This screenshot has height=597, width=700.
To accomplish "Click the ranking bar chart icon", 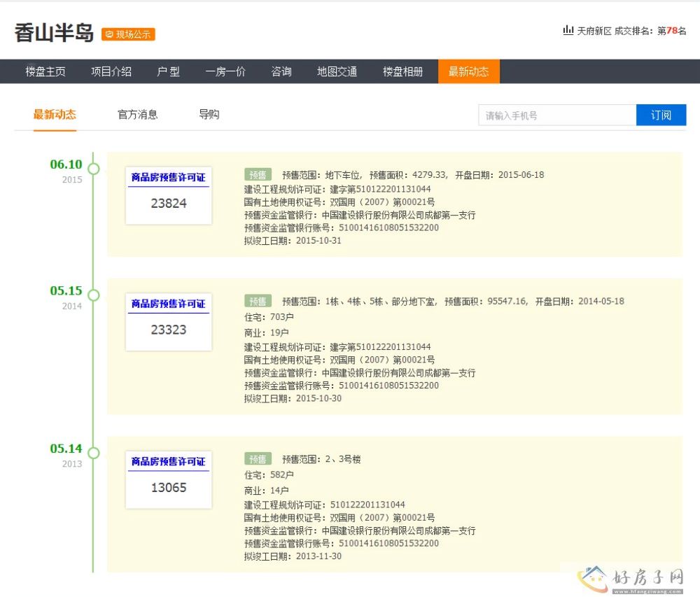I will coord(568,31).
